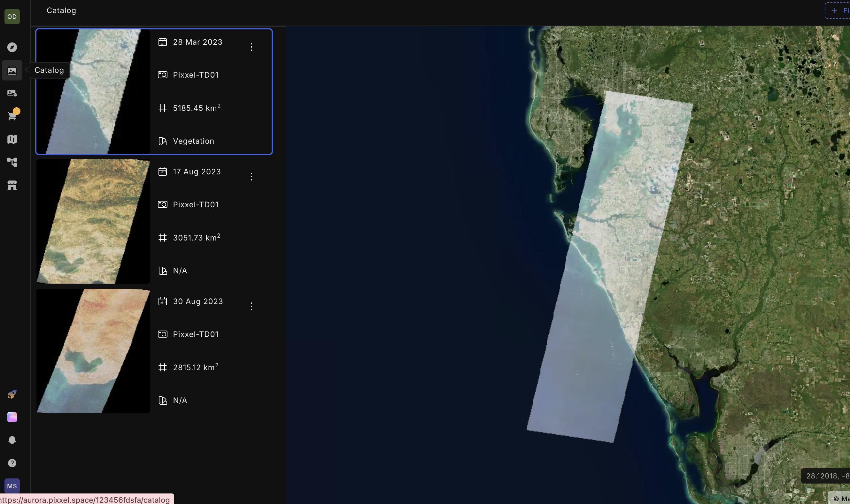Click the category icon in 17 Aug card
This screenshot has height=504, width=850.
coord(163,271)
